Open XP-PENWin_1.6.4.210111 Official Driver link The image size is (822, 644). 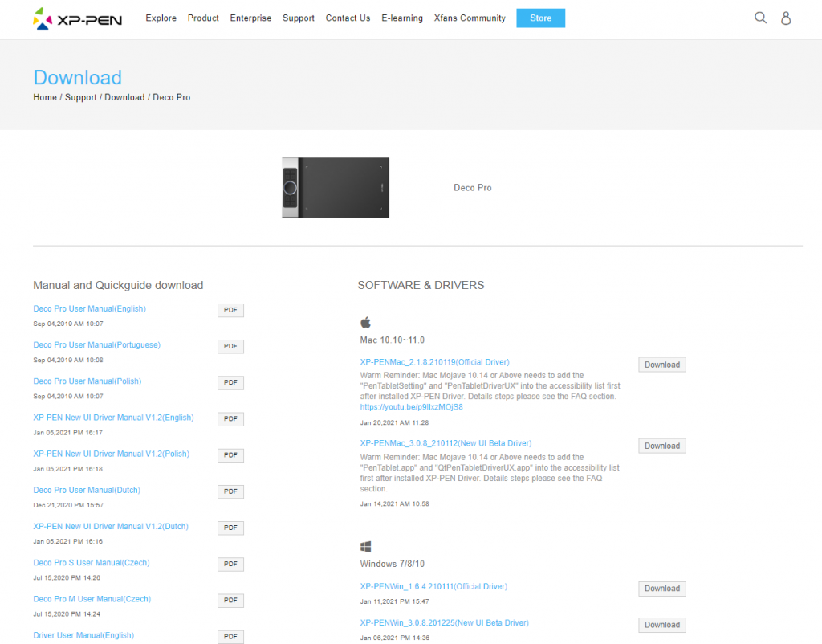pyautogui.click(x=433, y=586)
